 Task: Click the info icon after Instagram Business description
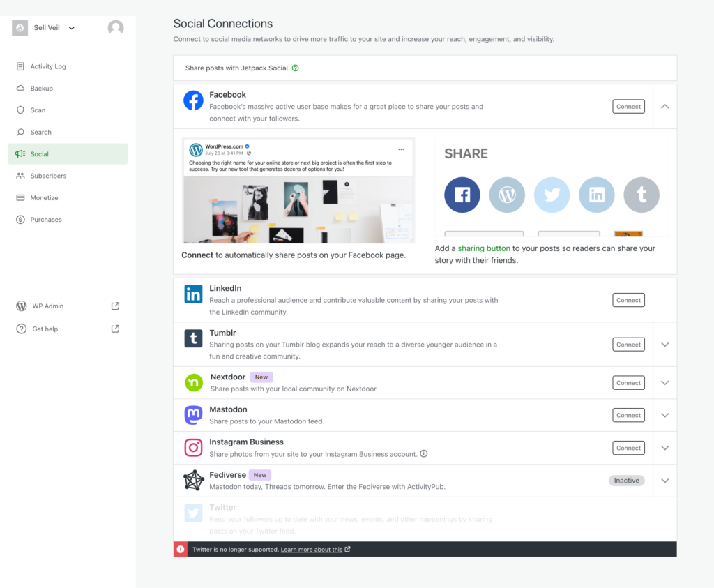pos(423,452)
